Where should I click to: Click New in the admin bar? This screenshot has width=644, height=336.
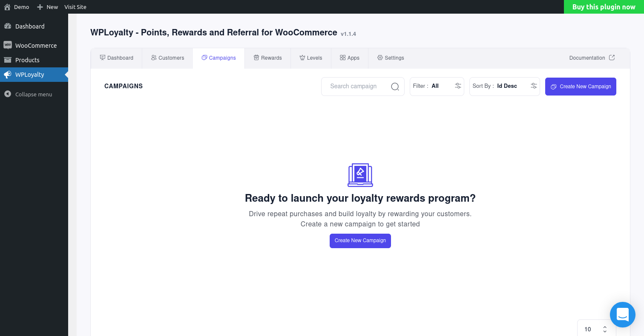tap(47, 7)
